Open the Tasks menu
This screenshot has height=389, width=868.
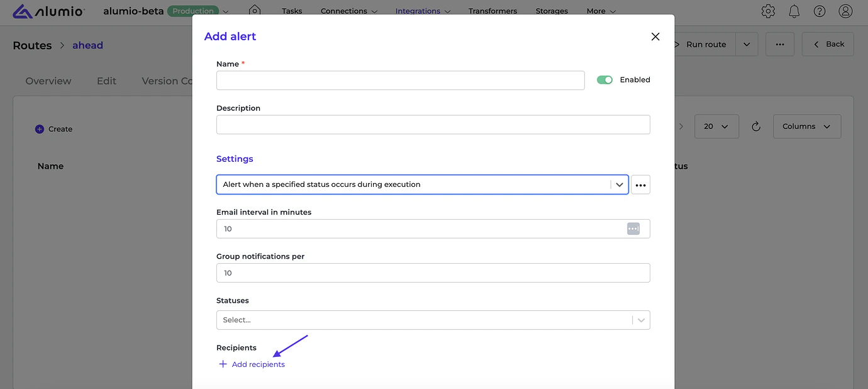tap(292, 11)
